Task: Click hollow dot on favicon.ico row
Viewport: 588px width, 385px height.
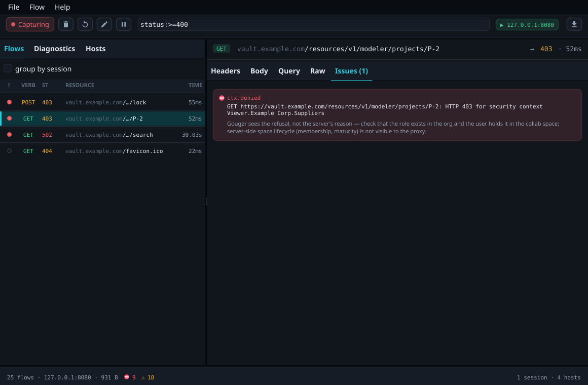Action: [9, 150]
